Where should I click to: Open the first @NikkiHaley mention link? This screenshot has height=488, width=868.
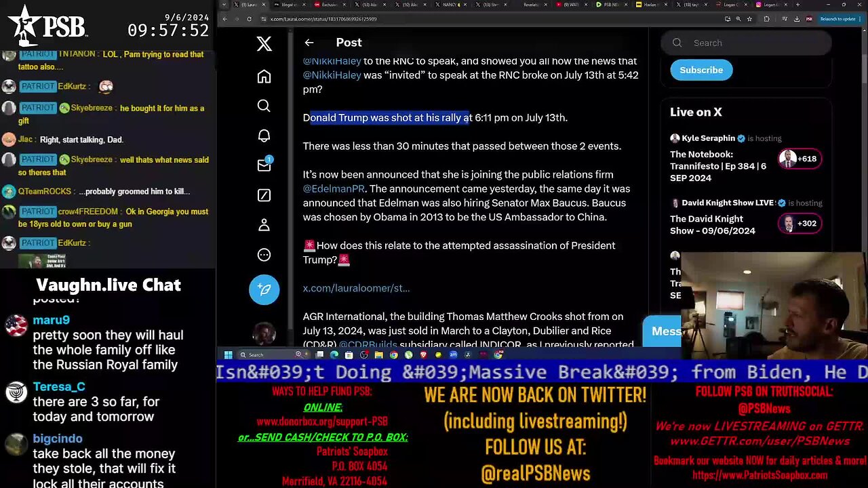click(332, 61)
